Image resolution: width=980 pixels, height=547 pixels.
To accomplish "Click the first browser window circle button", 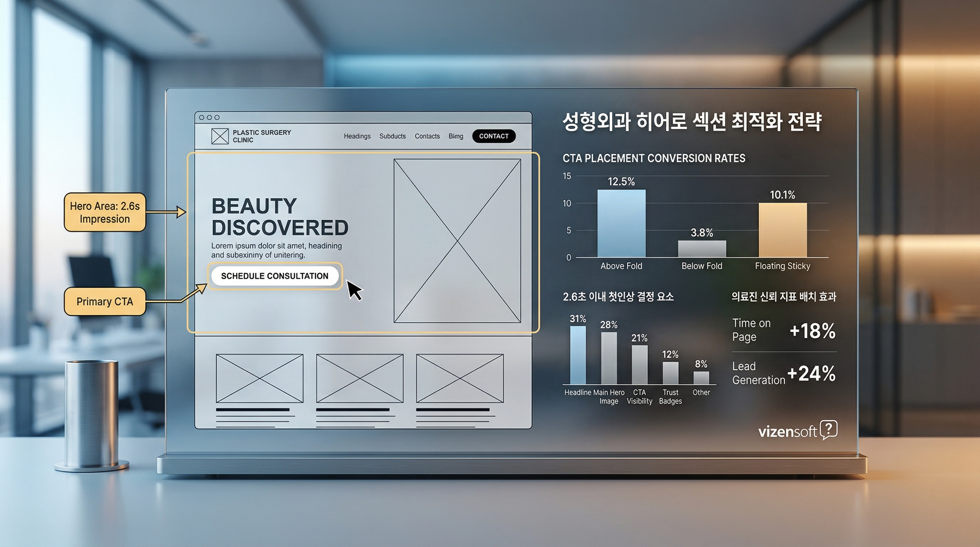I will 202,118.
